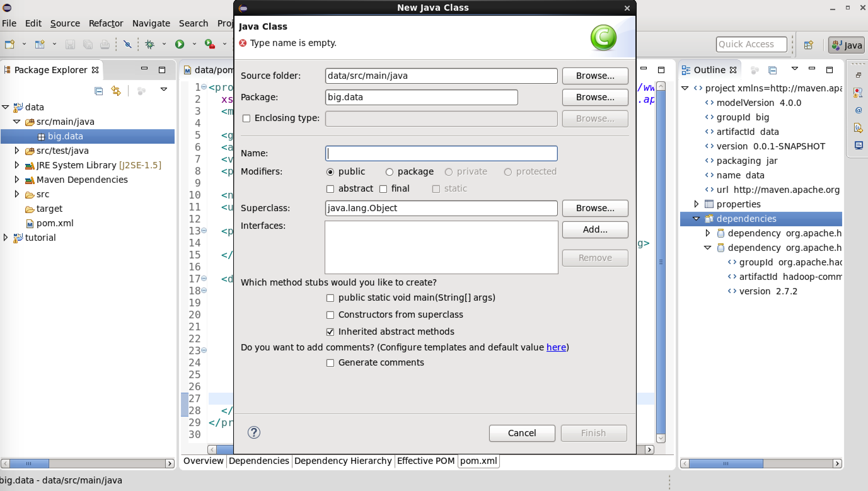
Task: Open the Refactor menu
Action: [x=106, y=23]
